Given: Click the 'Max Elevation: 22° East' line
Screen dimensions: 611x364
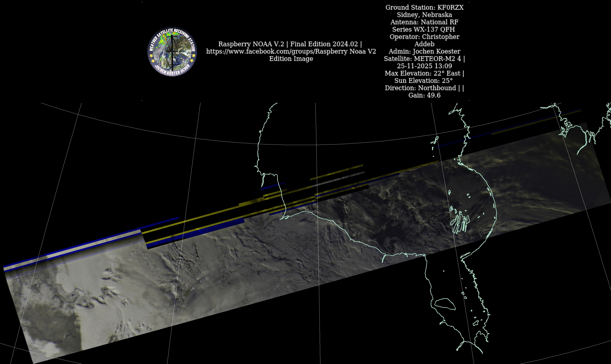Looking at the screenshot, I should pyautogui.click(x=422, y=73).
